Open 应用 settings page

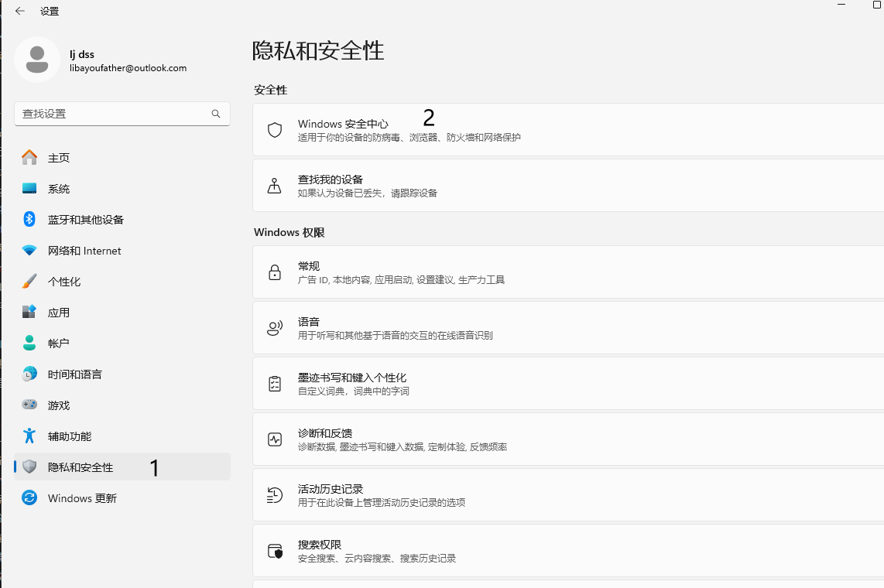click(122, 313)
